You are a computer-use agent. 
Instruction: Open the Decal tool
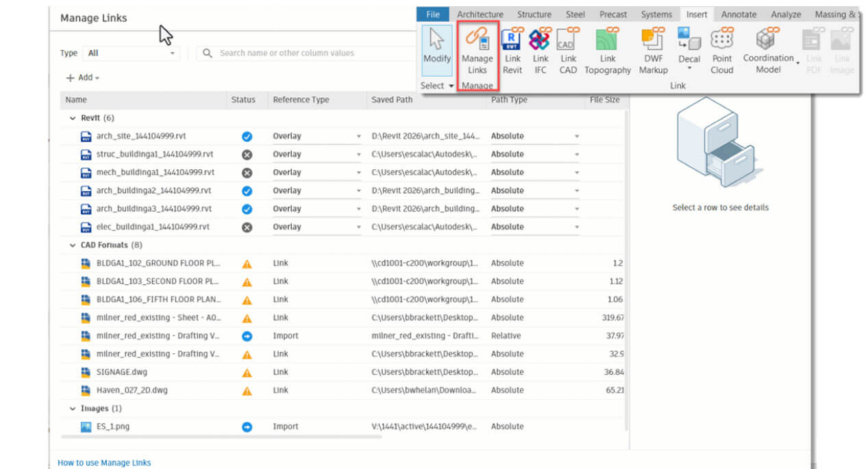tap(689, 49)
